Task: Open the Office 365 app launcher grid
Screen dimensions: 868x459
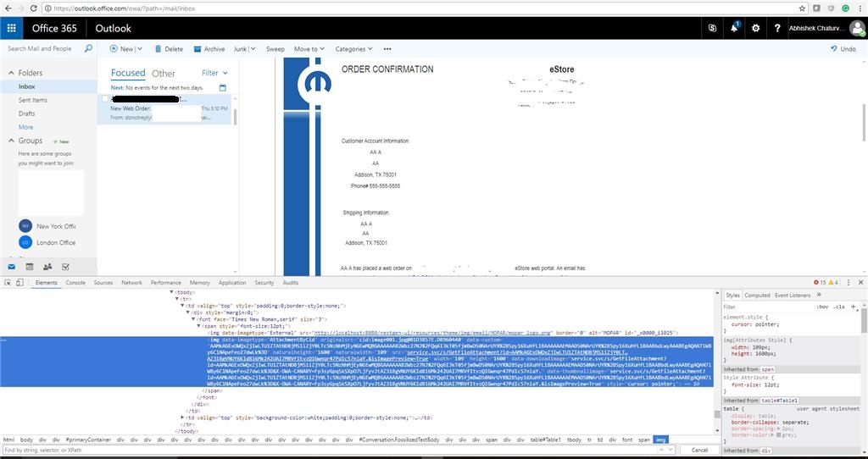Action: pyautogui.click(x=11, y=28)
